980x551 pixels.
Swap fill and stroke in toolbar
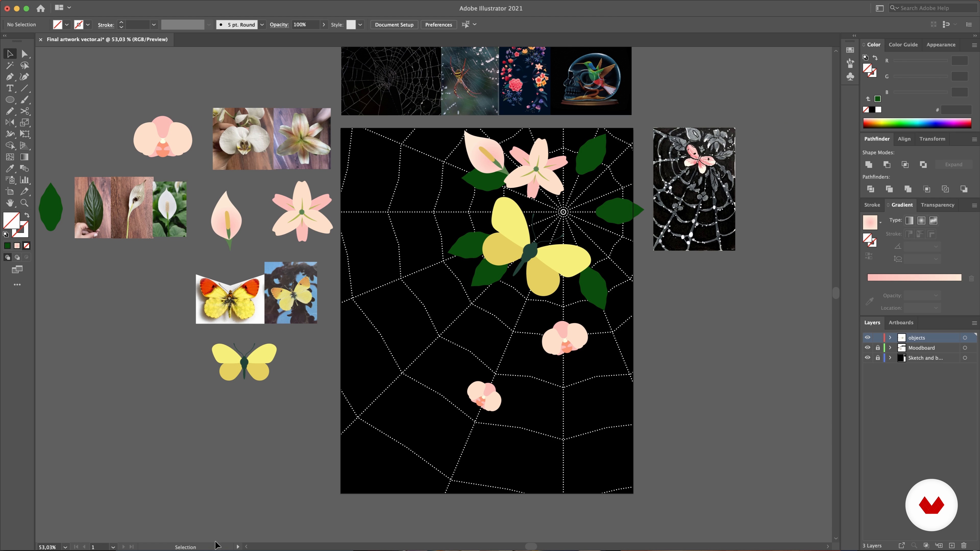click(27, 215)
